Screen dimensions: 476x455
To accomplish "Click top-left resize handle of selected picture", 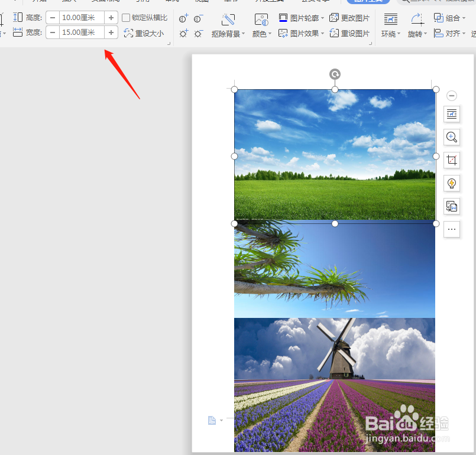I will 234,89.
